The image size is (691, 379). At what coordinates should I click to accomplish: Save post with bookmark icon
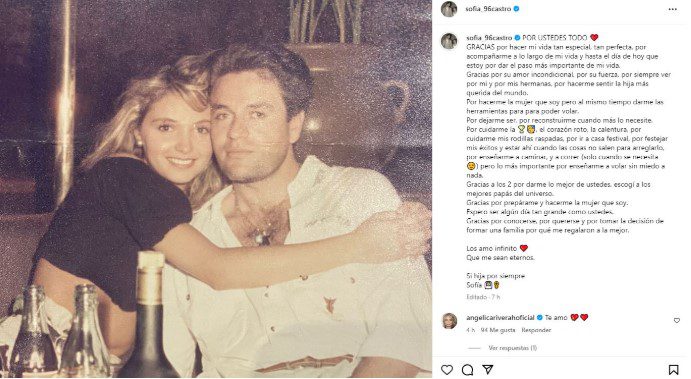(673, 369)
